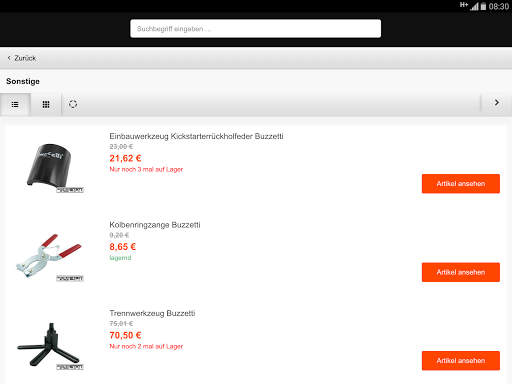Screen dimensions: 512x384
Task: View article Kolbenringzange Buzzetti
Action: pos(461,272)
